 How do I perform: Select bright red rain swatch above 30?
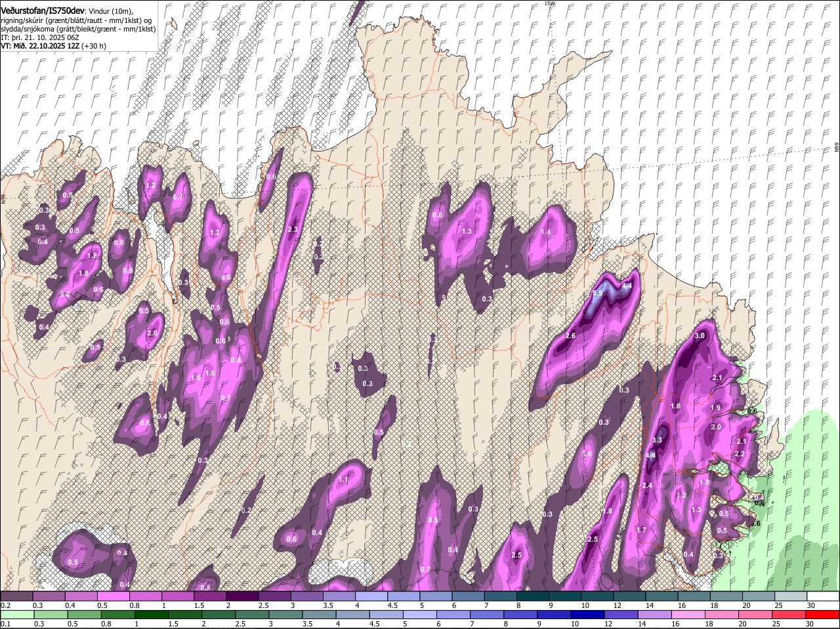822,615
